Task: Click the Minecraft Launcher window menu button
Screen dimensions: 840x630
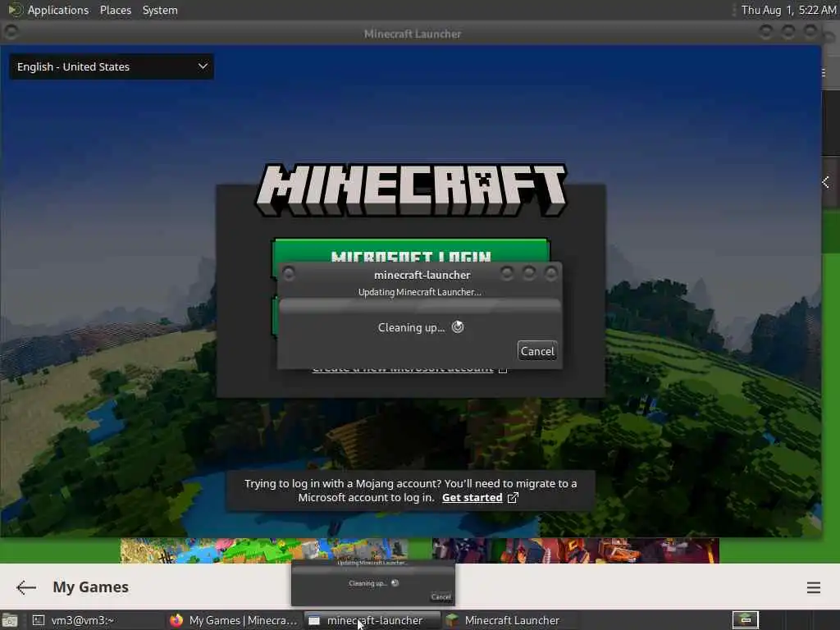Action: [x=11, y=32]
